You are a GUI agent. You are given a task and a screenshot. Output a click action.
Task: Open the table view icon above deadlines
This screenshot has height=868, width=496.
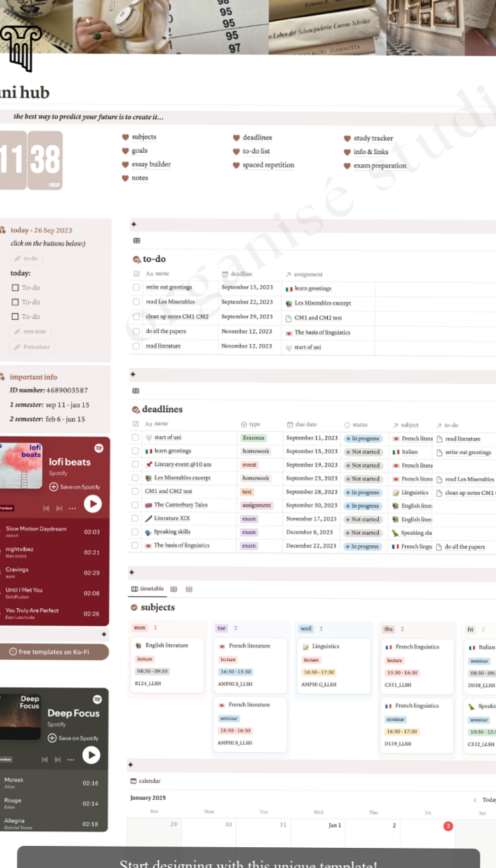[x=136, y=390]
